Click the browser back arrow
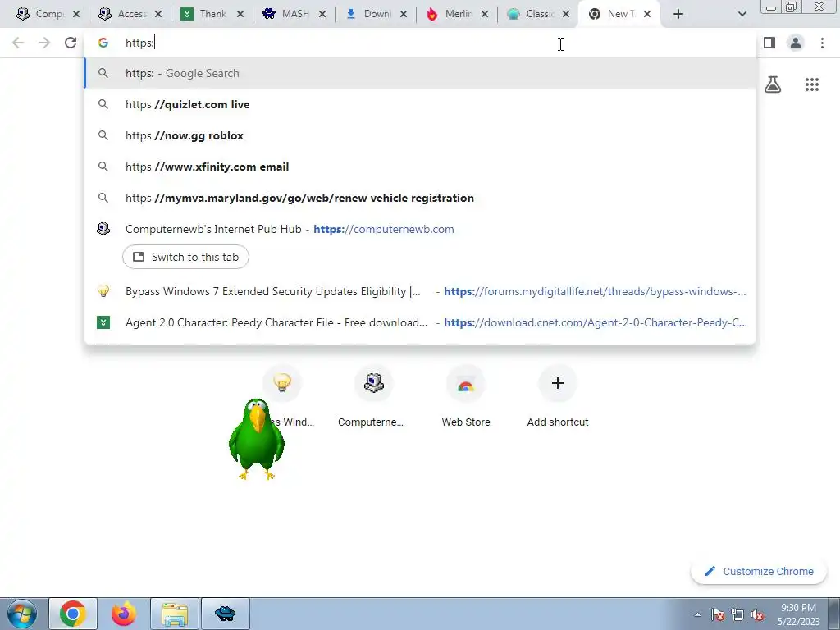The image size is (840, 630). (18, 43)
